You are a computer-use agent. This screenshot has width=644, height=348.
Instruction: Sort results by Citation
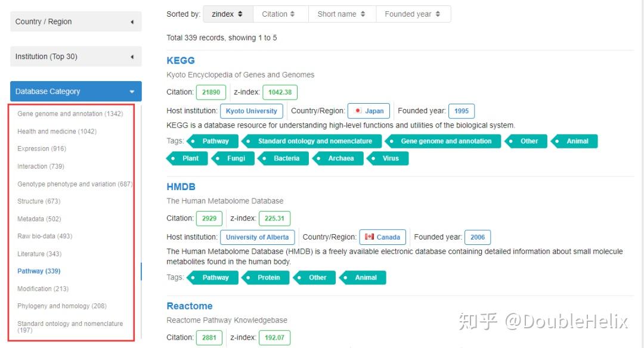point(278,14)
